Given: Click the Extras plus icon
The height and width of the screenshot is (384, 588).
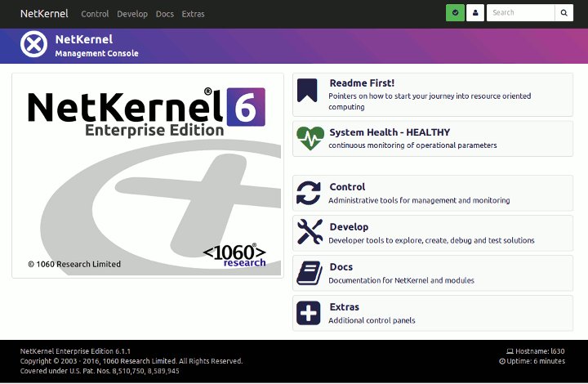Looking at the screenshot, I should click(308, 313).
